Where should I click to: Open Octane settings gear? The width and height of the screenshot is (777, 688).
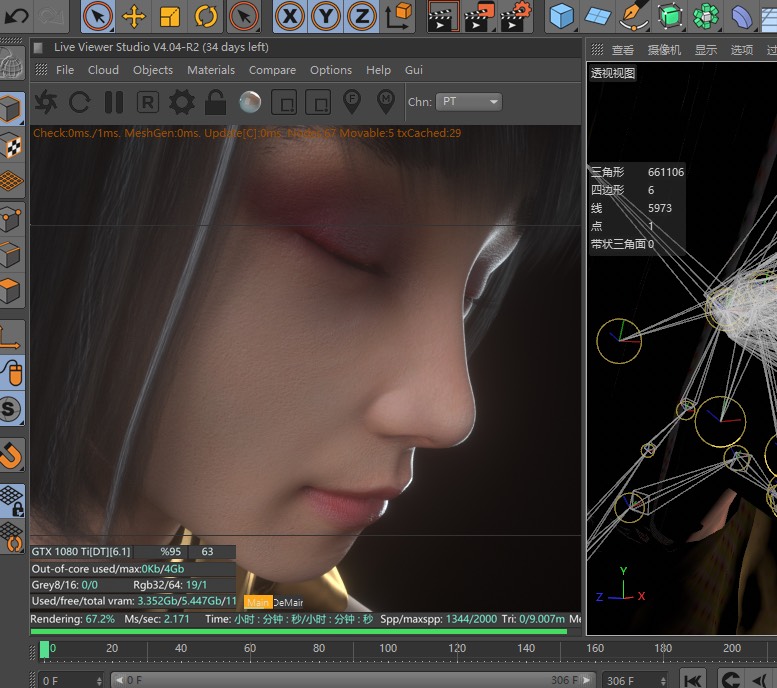click(x=182, y=102)
